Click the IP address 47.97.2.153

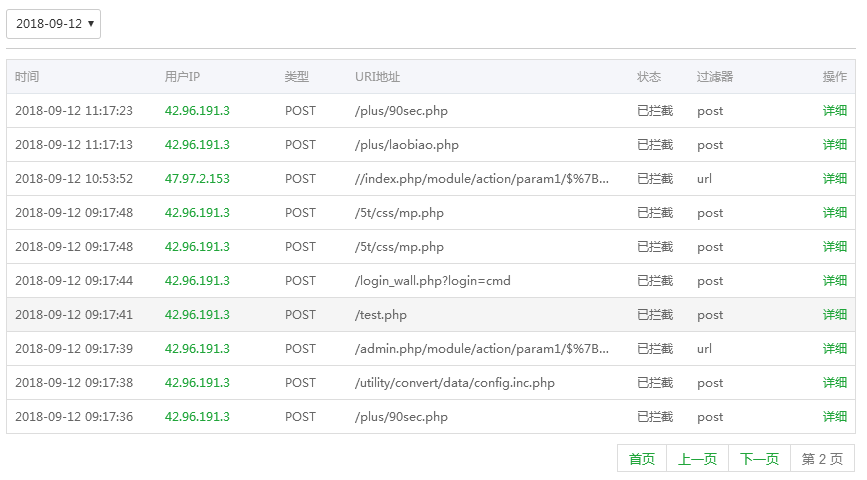pyautogui.click(x=197, y=179)
